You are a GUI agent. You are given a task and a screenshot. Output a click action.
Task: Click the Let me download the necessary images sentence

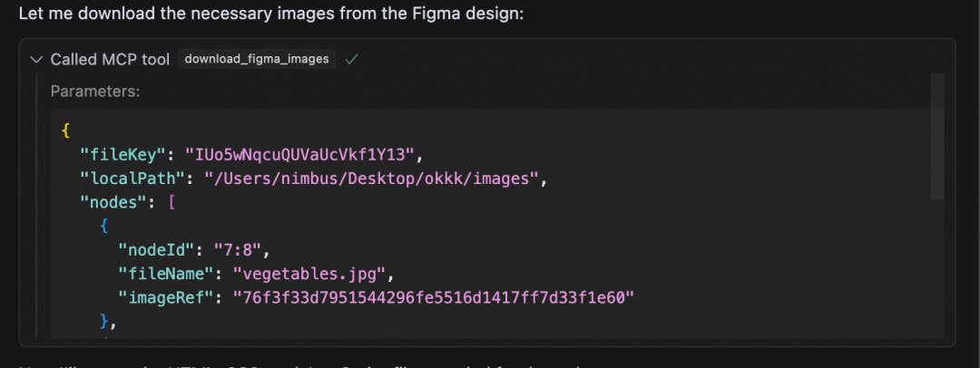tap(271, 13)
